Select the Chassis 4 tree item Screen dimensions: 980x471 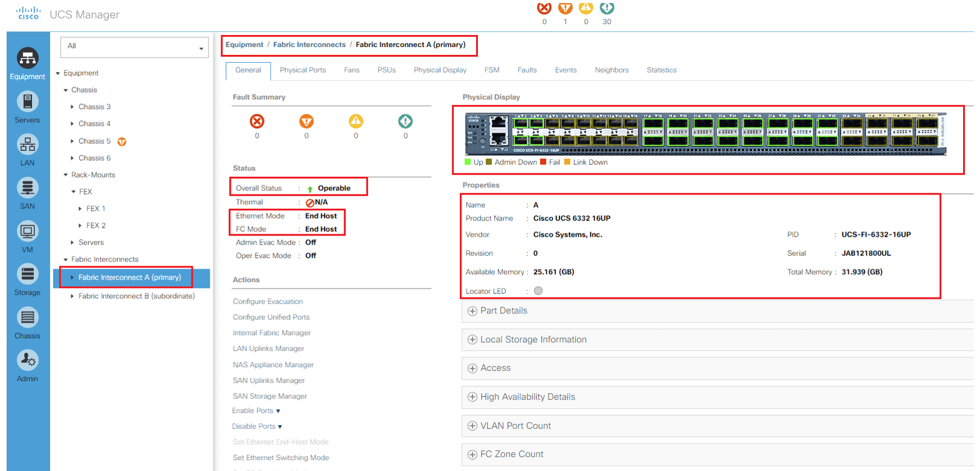point(94,124)
